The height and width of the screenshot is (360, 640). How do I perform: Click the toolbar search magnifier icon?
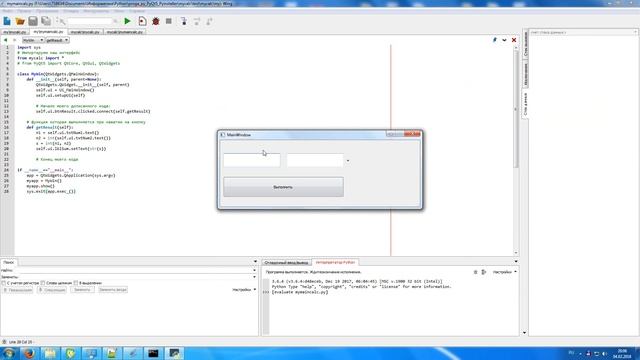point(61,21)
